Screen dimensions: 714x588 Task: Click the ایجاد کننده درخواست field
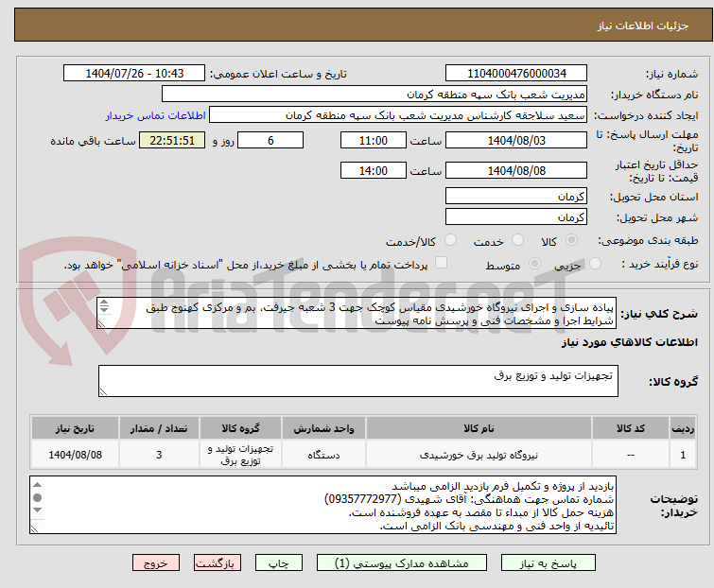click(398, 115)
